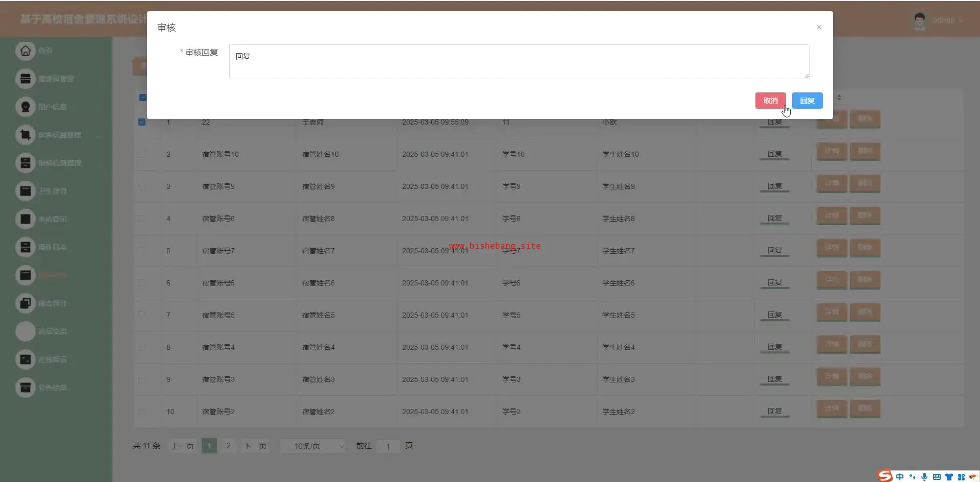This screenshot has width=980, height=482.
Task: Switch input language via the 中 icon
Action: pyautogui.click(x=900, y=477)
